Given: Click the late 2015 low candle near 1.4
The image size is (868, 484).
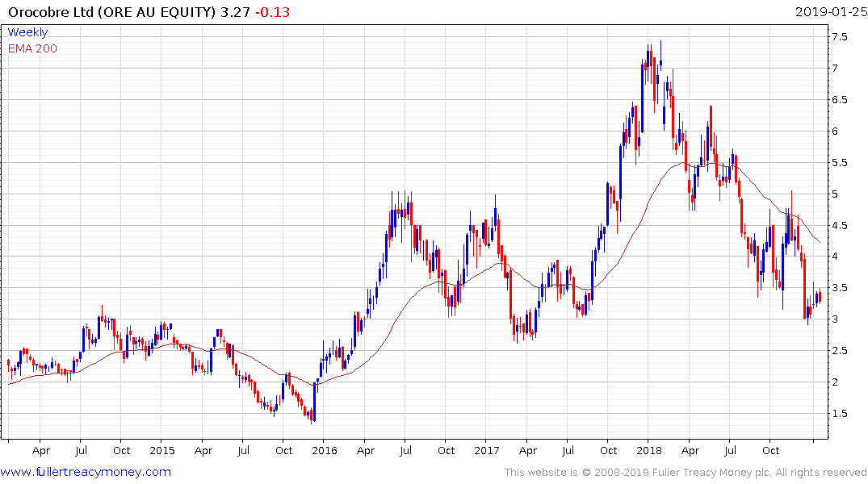Looking at the screenshot, I should 312,416.
